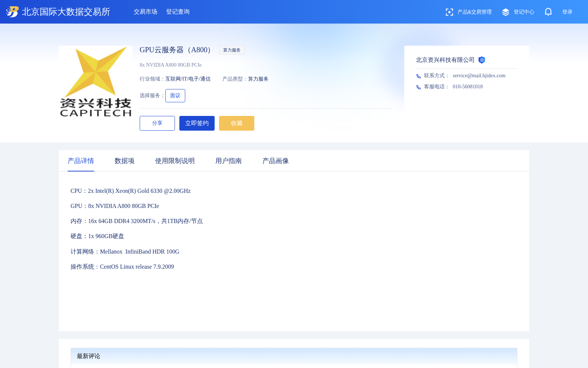This screenshot has width=588, height=368.
Task: Open the 产品&交易管理 scan icon
Action: 449,12
